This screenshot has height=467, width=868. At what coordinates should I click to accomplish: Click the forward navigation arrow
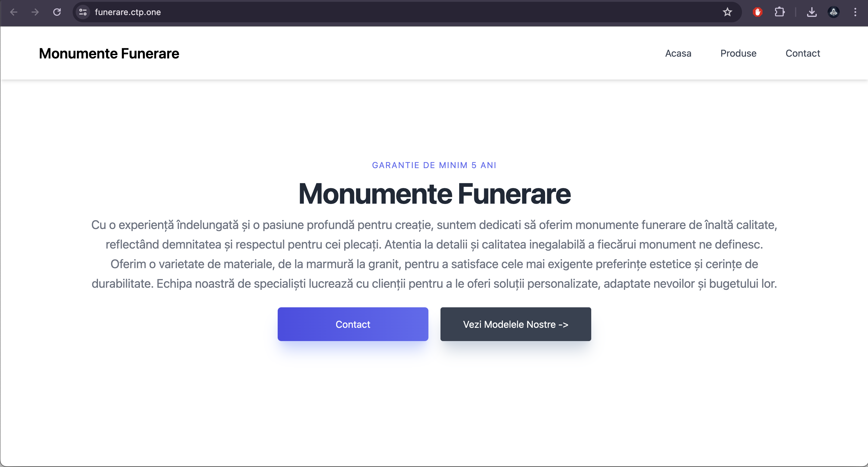(35, 12)
